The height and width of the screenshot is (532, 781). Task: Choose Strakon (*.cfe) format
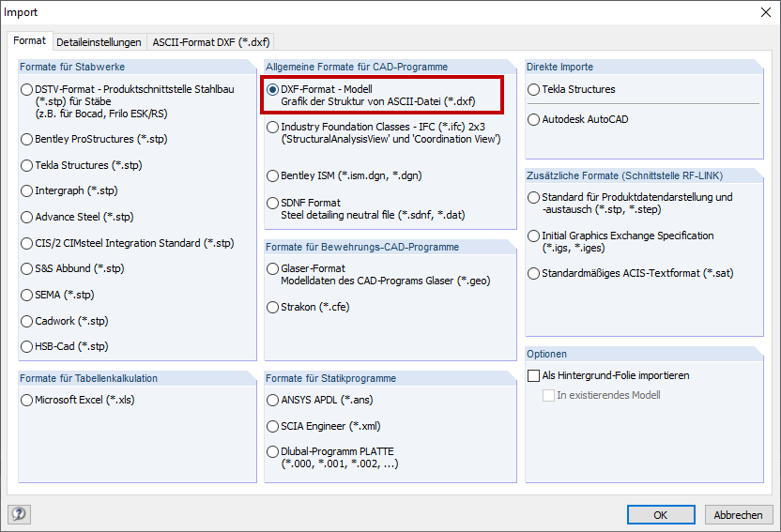click(x=272, y=307)
